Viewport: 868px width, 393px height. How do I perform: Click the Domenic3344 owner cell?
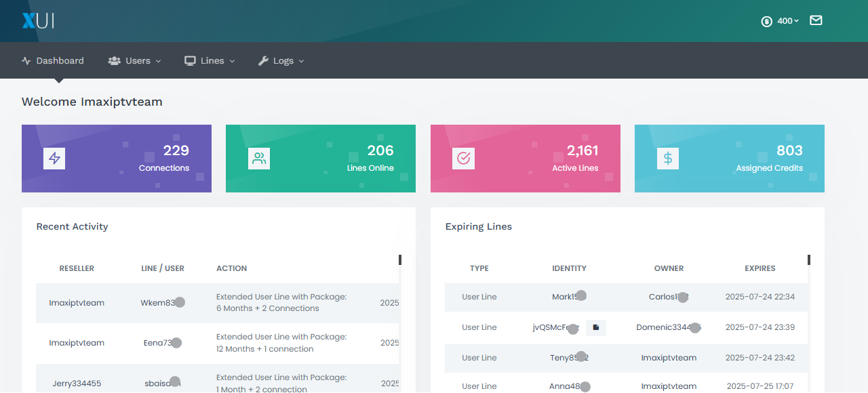point(669,327)
